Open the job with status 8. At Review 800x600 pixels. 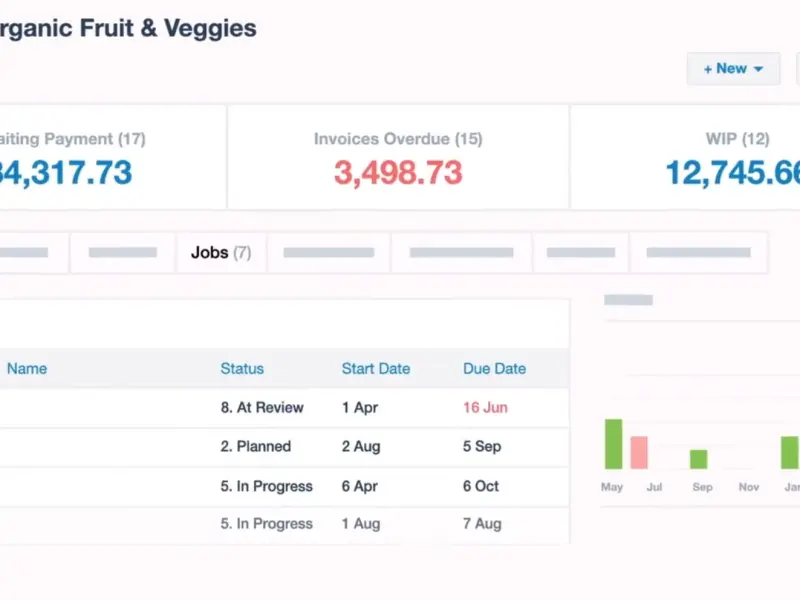click(262, 407)
